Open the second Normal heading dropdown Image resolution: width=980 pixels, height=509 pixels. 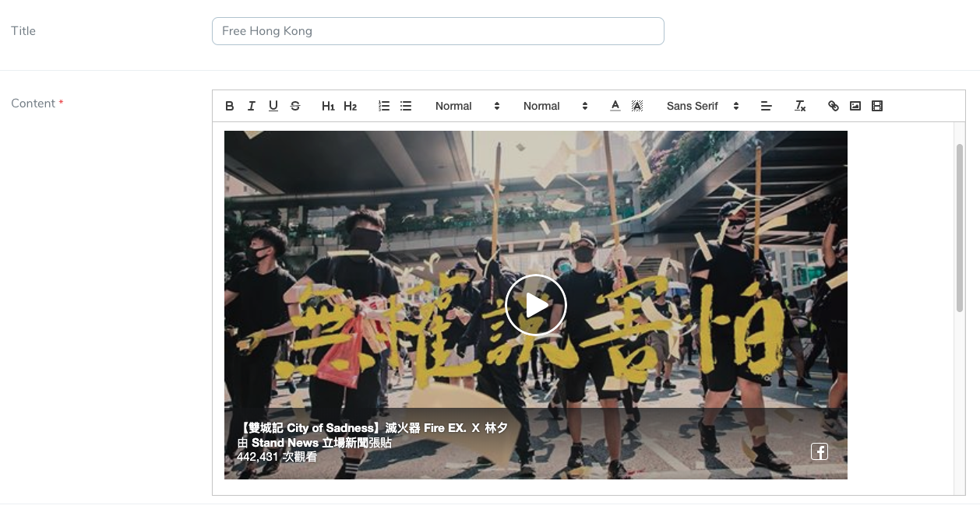(x=555, y=106)
